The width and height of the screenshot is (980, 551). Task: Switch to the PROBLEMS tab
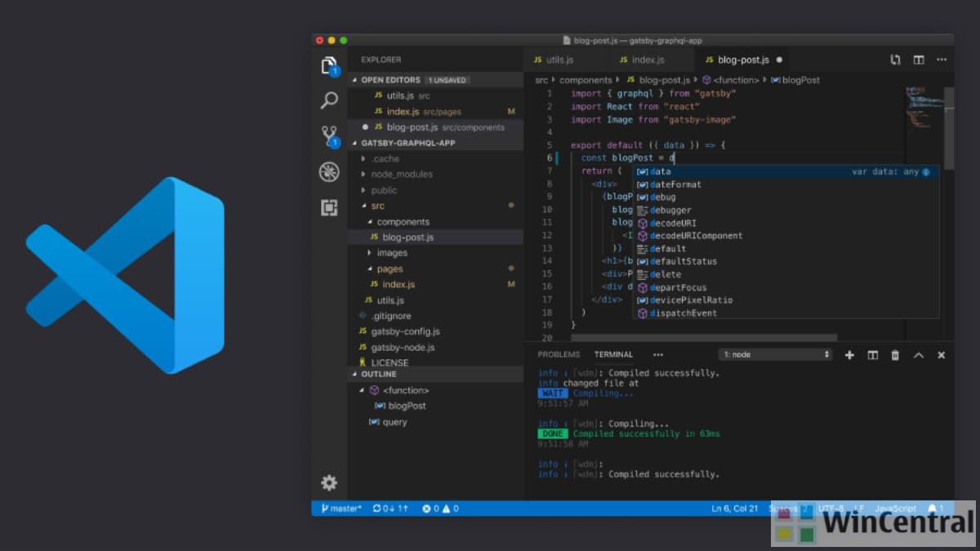(559, 354)
